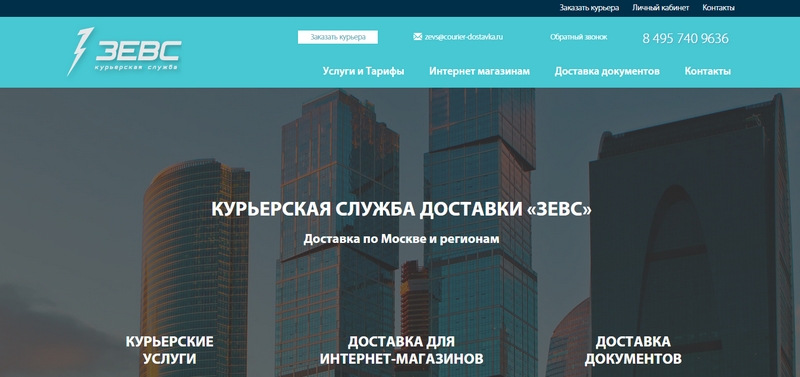Select 'Интернет магазинам' in the main navigation
The height and width of the screenshot is (377, 800).
479,71
